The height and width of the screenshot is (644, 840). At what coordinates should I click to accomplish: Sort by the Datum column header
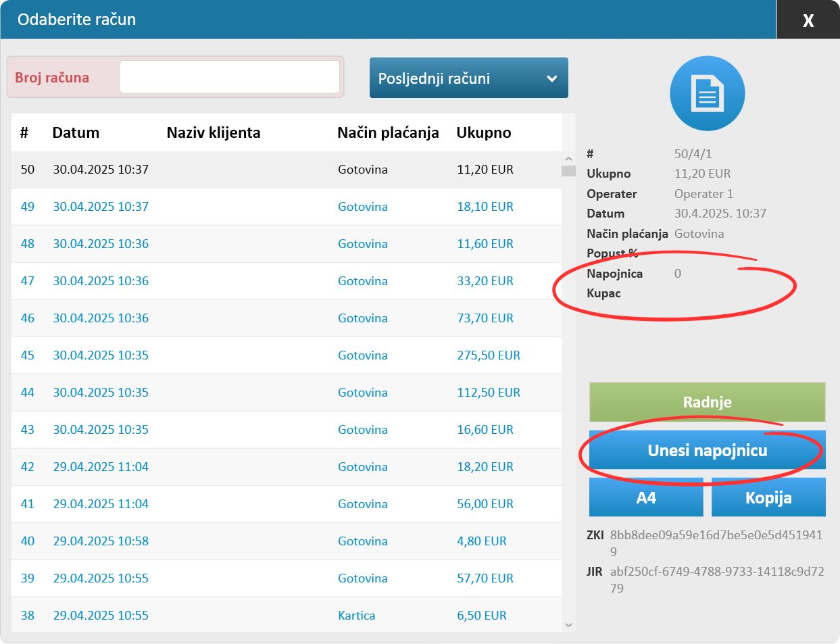click(76, 132)
